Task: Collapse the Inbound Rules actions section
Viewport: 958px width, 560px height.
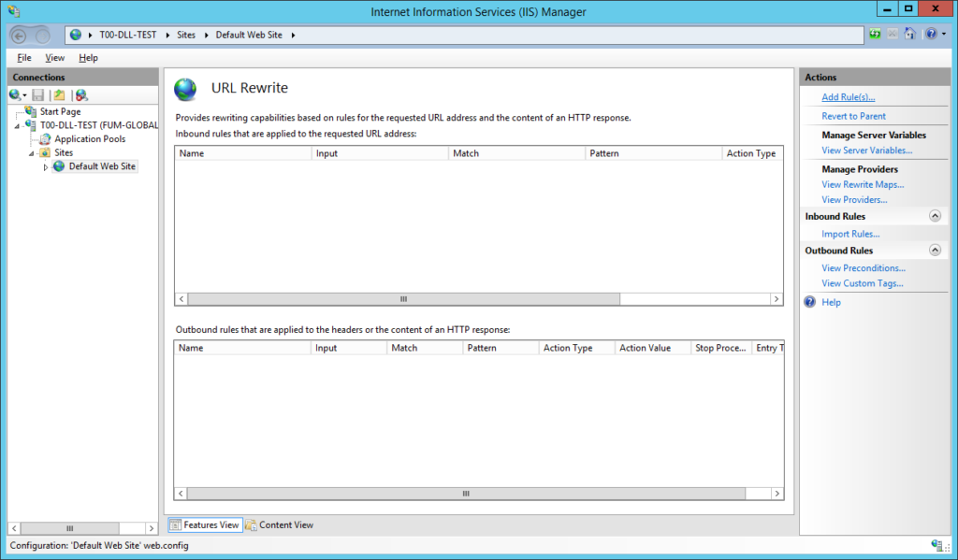Action: pyautogui.click(x=935, y=216)
